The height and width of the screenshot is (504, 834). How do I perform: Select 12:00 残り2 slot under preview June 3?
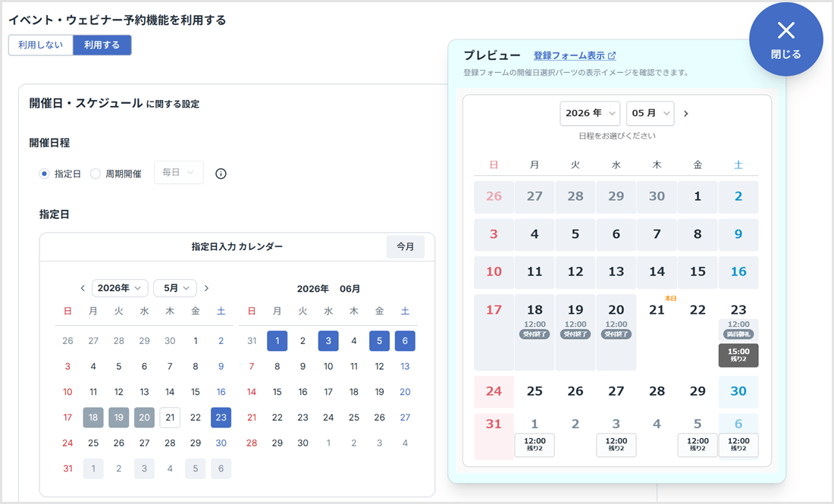click(x=616, y=444)
